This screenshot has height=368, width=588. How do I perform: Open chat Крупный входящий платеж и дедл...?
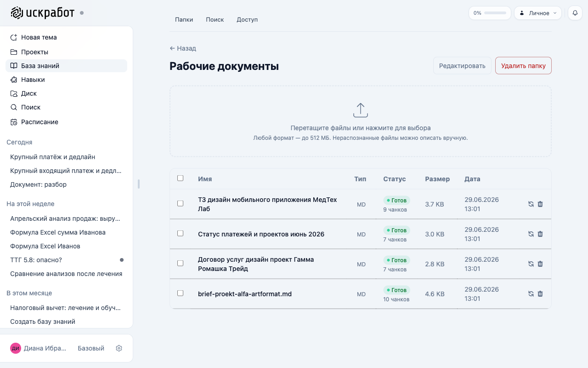[66, 171]
